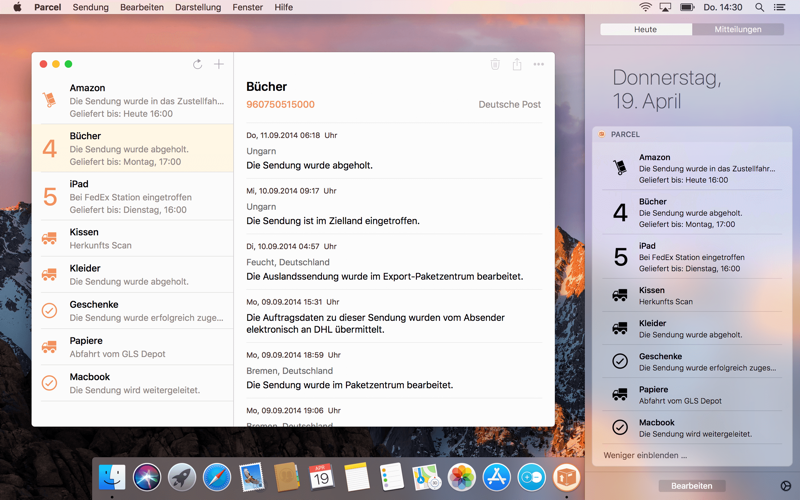Click widget truck icon next to Papiere

pos(620,394)
